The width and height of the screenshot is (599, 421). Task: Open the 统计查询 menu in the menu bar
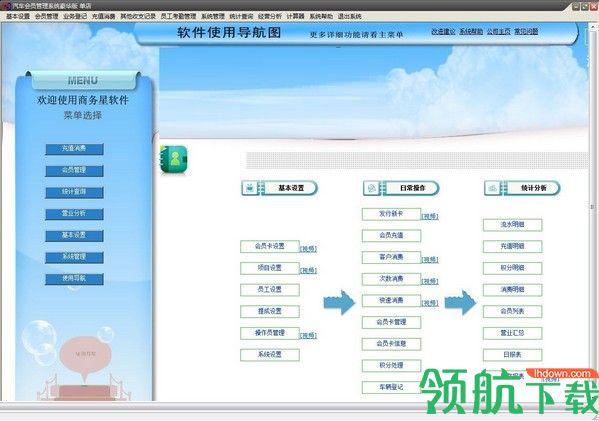(241, 16)
